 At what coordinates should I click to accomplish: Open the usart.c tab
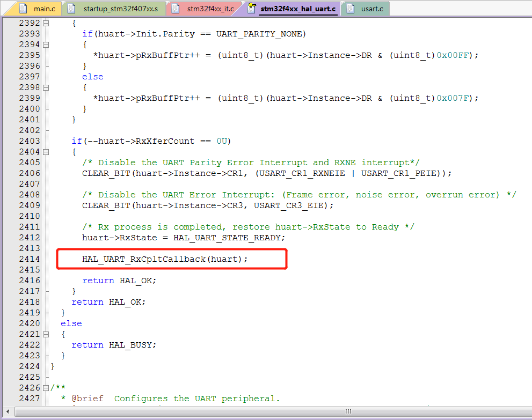point(366,9)
